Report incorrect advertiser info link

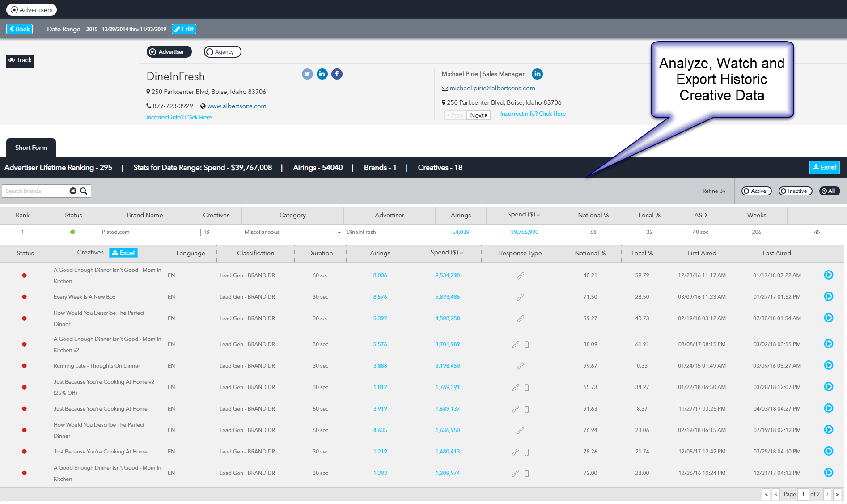coord(179,117)
